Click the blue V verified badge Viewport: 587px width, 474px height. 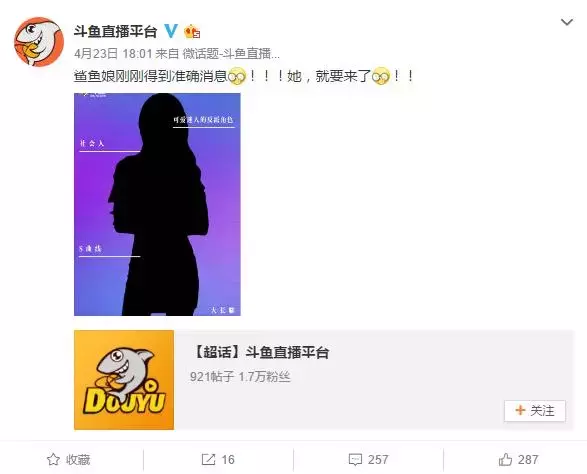171,31
